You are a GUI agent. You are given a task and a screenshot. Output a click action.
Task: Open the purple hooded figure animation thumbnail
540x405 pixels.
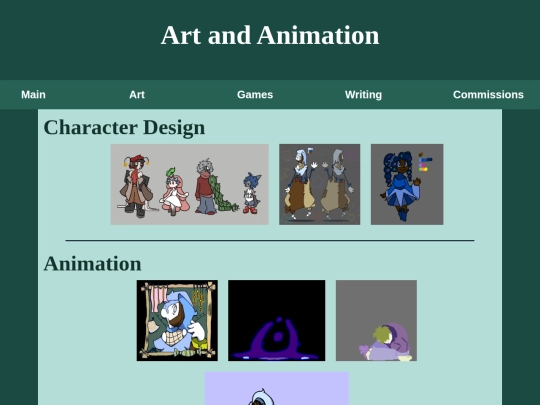click(x=376, y=320)
